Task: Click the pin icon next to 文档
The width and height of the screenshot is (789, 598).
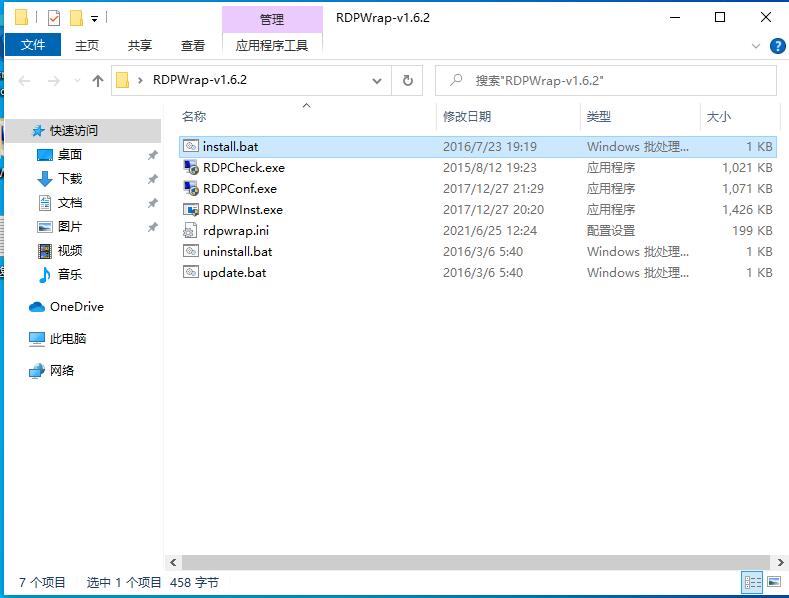Action: point(152,203)
